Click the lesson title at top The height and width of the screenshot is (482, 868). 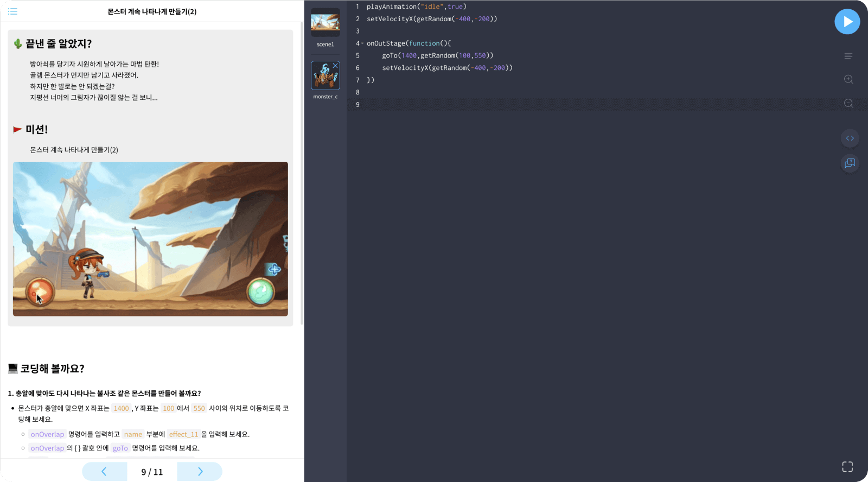(152, 11)
